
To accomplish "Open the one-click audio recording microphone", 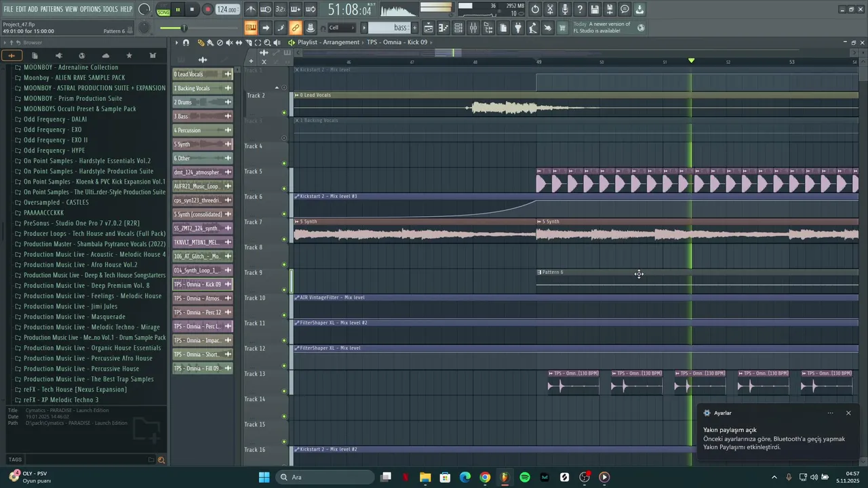I will pyautogui.click(x=565, y=9).
